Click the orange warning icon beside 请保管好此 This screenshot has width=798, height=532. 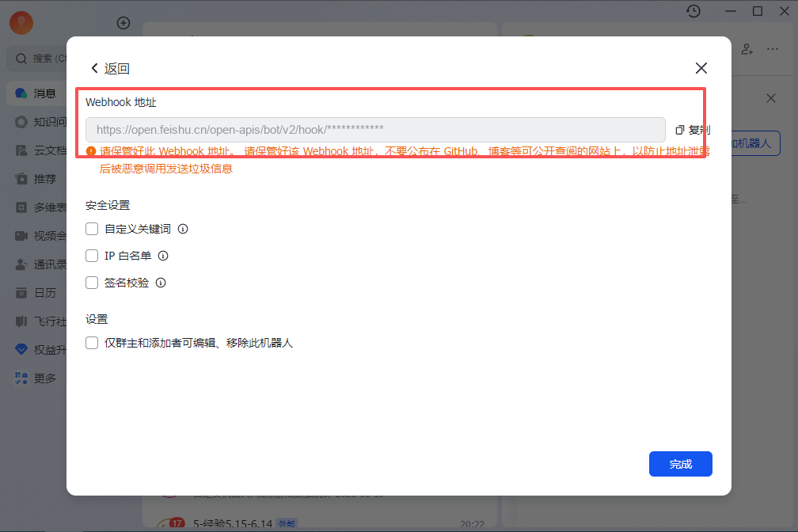tap(91, 151)
